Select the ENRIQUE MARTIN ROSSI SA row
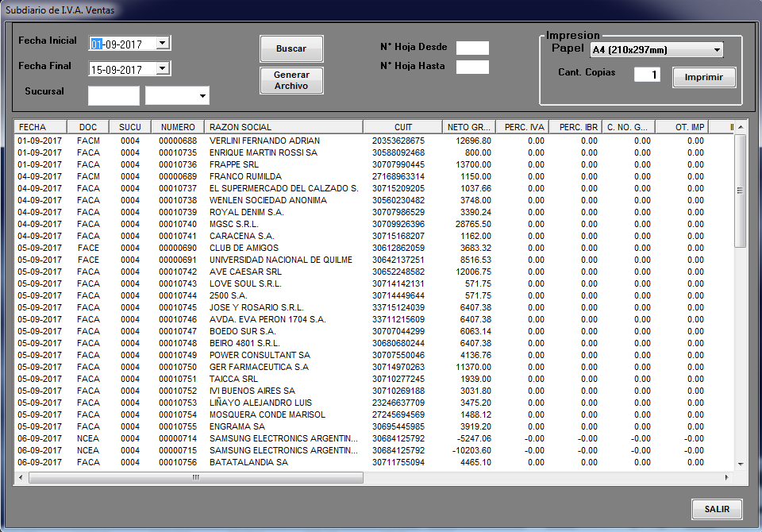Image resolution: width=762 pixels, height=532 pixels. pos(374,152)
